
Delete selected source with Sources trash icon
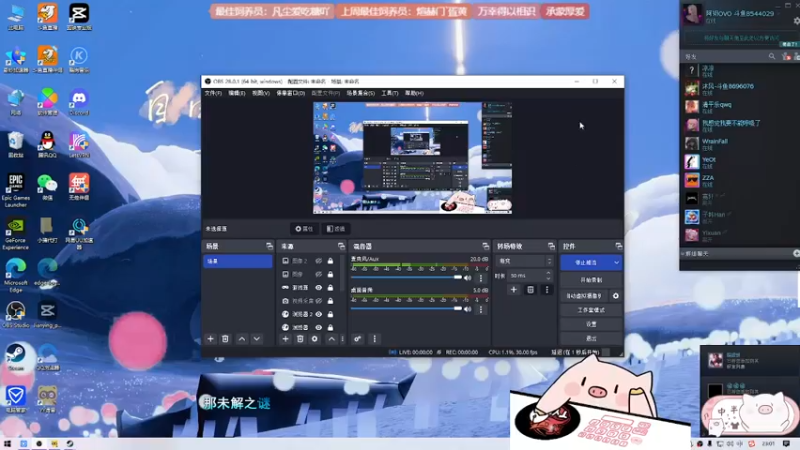[300, 339]
